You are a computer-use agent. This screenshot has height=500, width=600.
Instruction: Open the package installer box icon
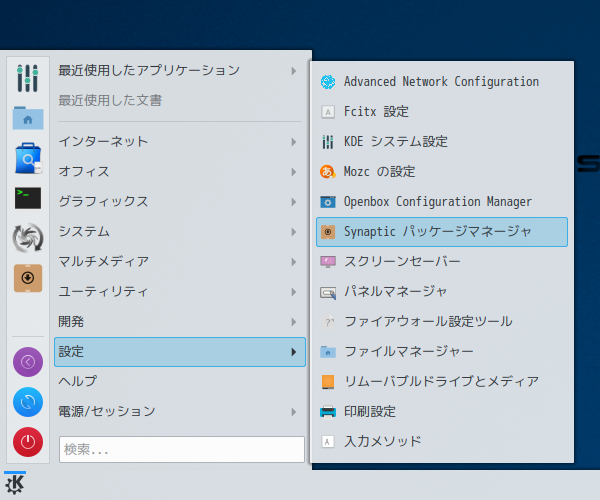(x=28, y=278)
